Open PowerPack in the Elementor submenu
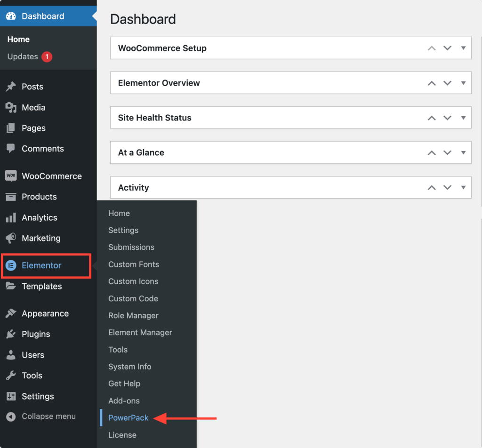Viewport: 482px width, 448px height. 128,418
